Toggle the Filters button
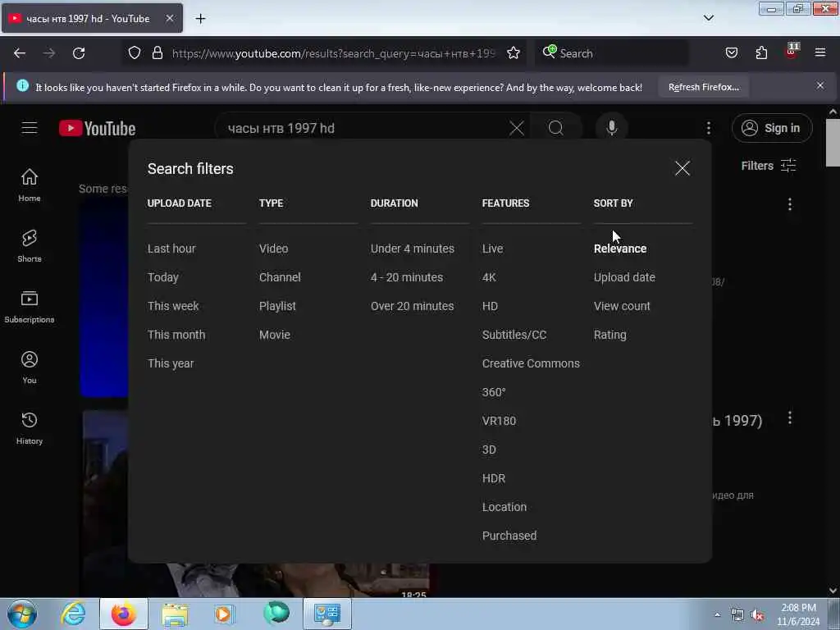The image size is (840, 630). (x=768, y=166)
